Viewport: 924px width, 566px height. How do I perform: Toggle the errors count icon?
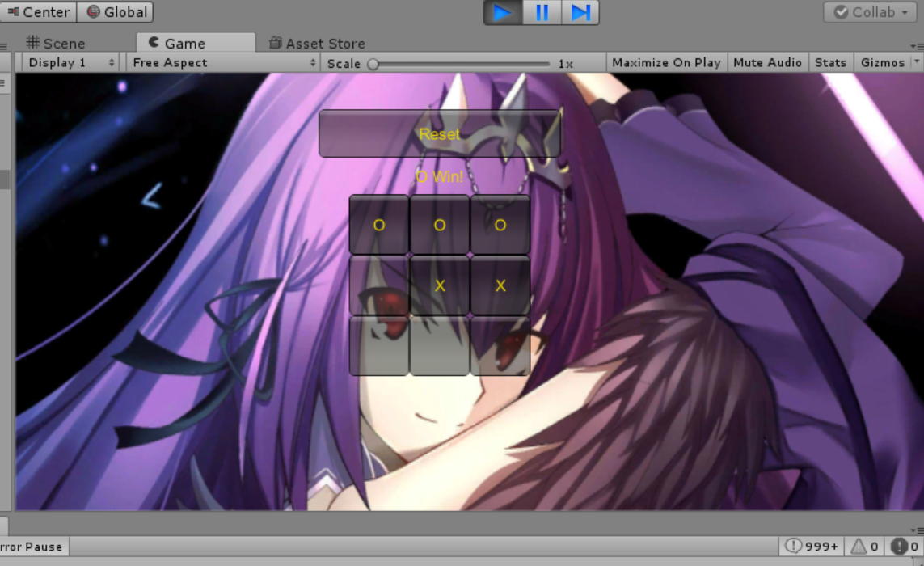(904, 547)
